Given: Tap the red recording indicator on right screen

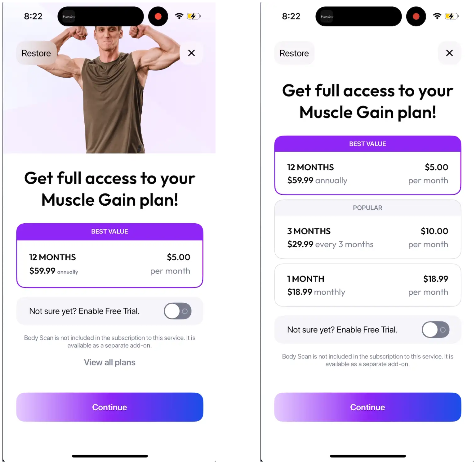Looking at the screenshot, I should pos(416,16).
